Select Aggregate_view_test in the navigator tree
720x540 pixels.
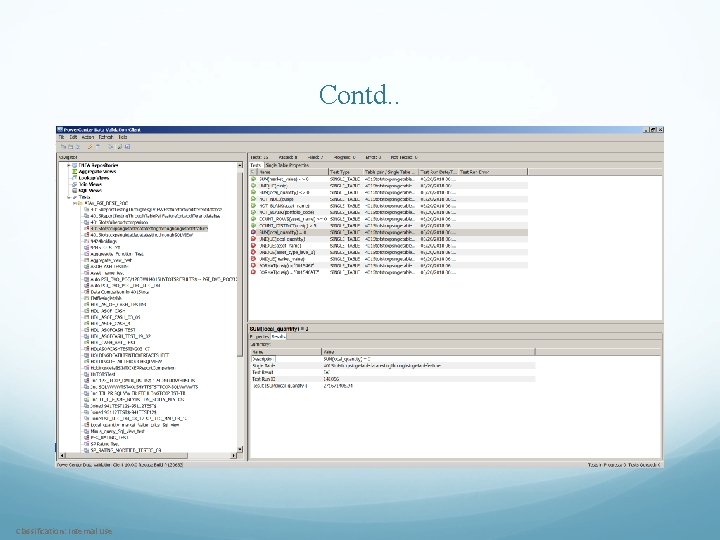[111, 260]
